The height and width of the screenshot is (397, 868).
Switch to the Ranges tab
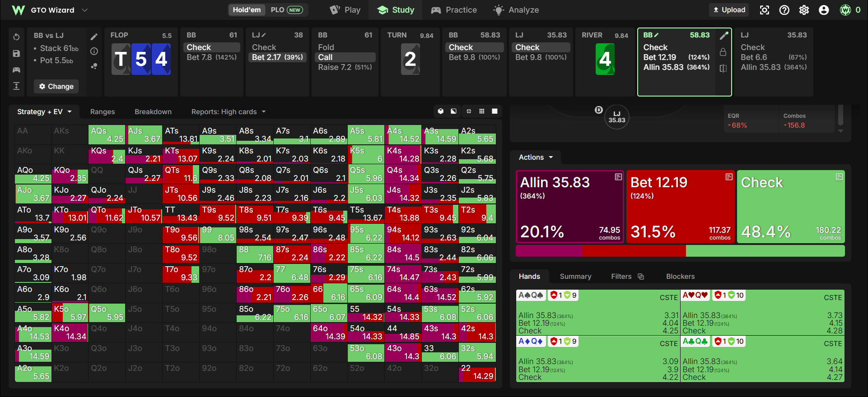click(103, 111)
